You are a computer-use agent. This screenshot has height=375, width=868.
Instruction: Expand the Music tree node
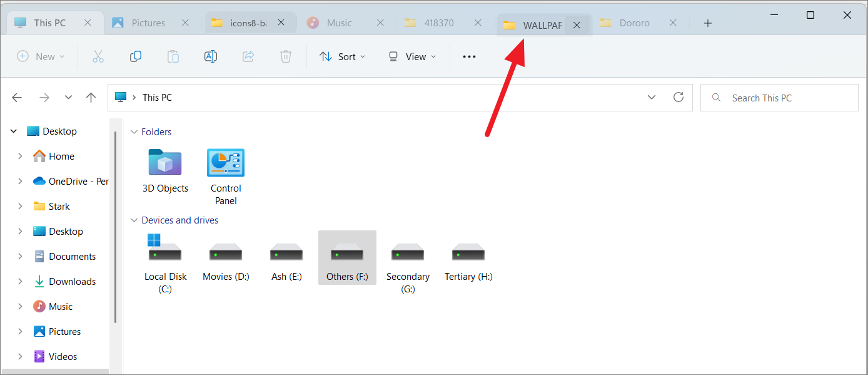20,307
